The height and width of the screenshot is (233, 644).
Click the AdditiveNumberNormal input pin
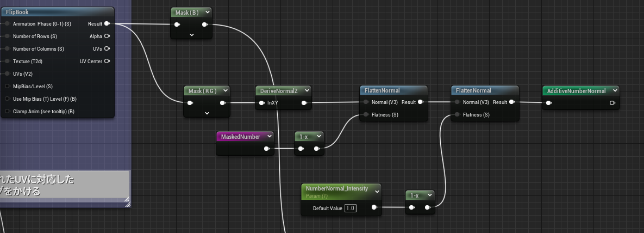[548, 103]
